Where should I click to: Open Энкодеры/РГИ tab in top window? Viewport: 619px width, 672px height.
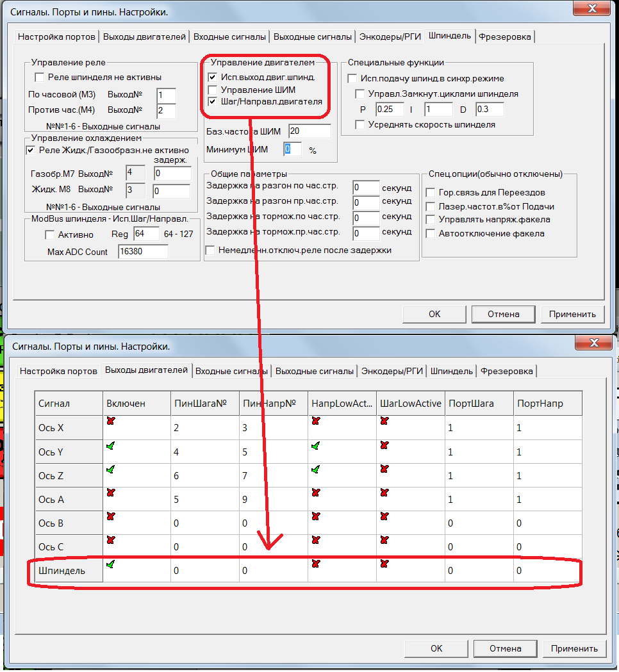[390, 37]
